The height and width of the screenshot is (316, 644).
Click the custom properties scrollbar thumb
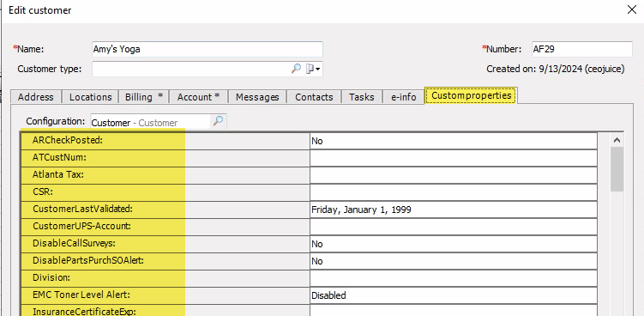(x=617, y=169)
